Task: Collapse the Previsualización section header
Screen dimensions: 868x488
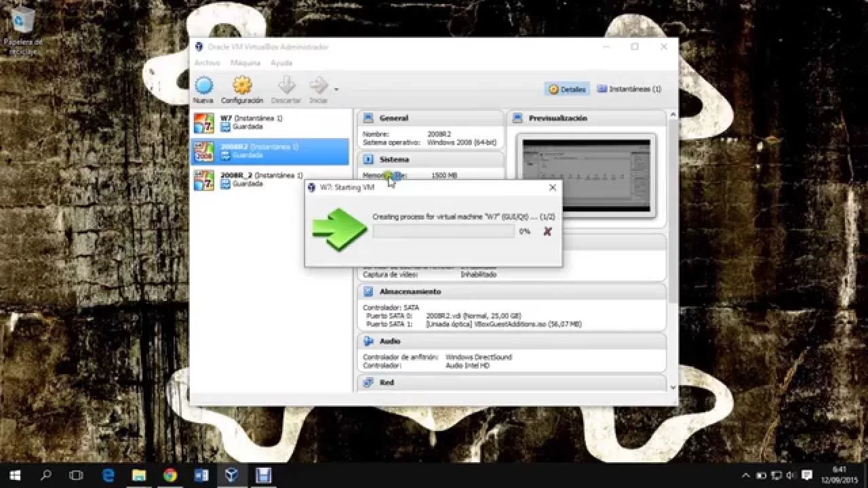Action: pyautogui.click(x=587, y=118)
